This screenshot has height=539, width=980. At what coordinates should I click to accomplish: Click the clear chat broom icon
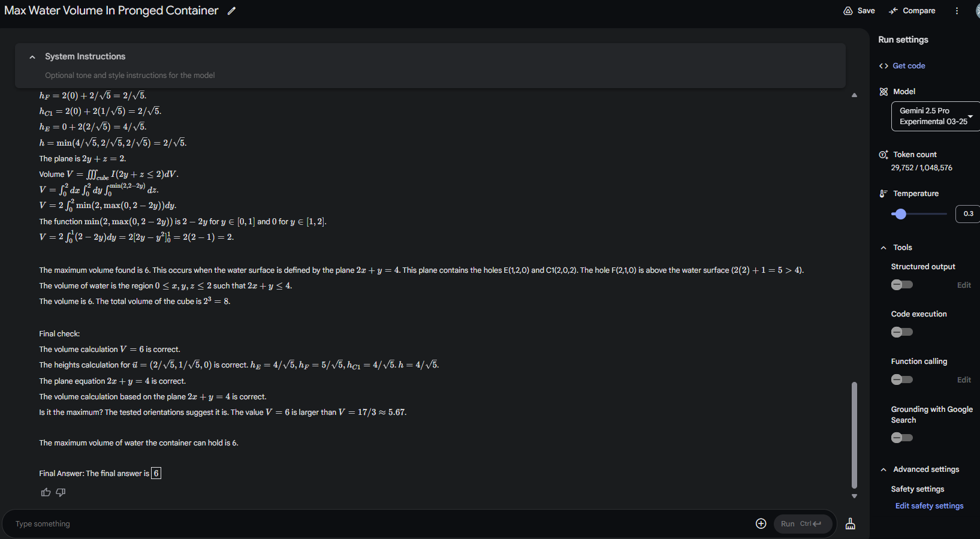[850, 523]
